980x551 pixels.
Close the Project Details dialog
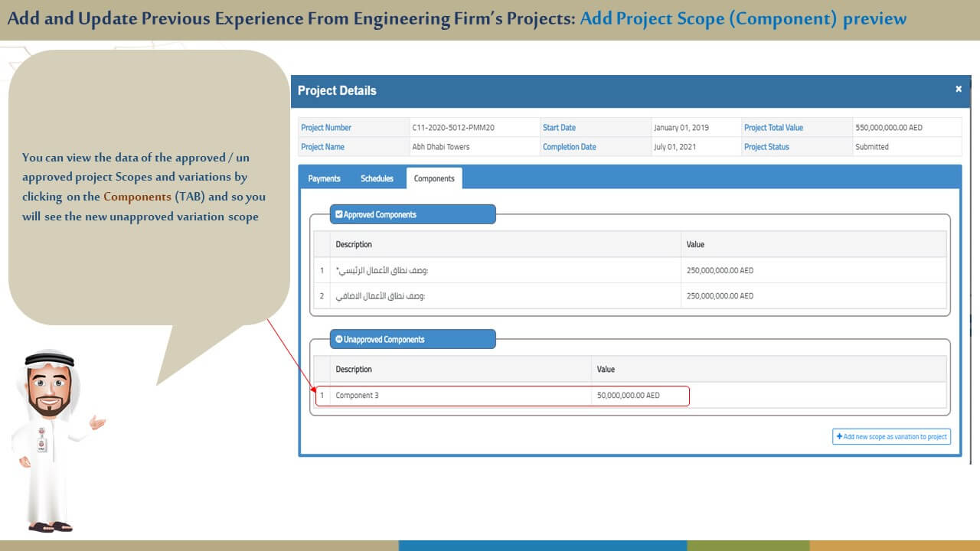(x=958, y=90)
